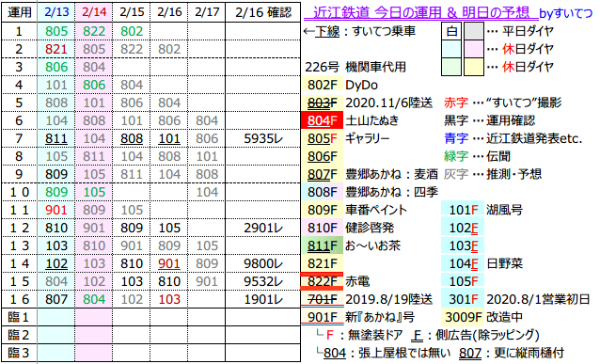Select the 2/16 確認 column header
The image size is (600, 364).
point(263,12)
